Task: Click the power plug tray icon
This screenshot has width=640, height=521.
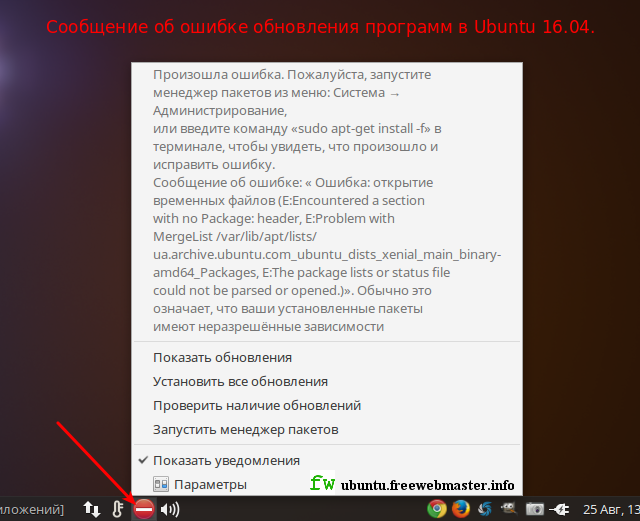Action: 559,509
